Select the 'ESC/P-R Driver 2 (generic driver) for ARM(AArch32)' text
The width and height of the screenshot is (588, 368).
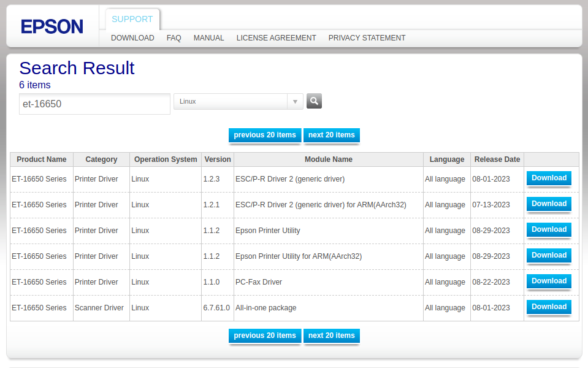point(321,205)
